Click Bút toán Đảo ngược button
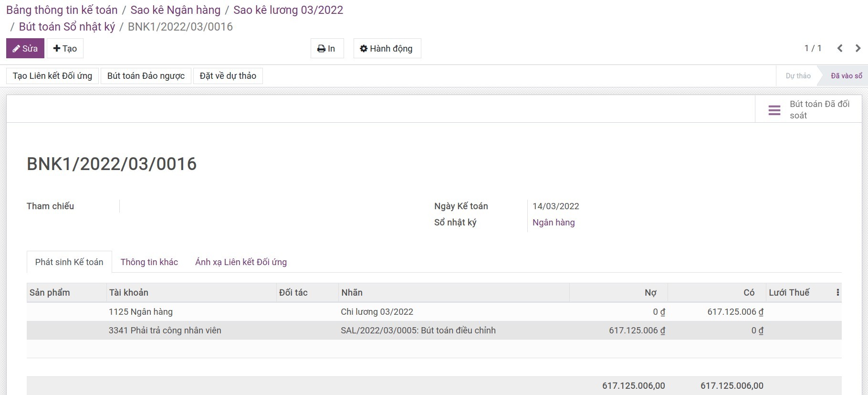Image resolution: width=868 pixels, height=395 pixels. pos(146,76)
